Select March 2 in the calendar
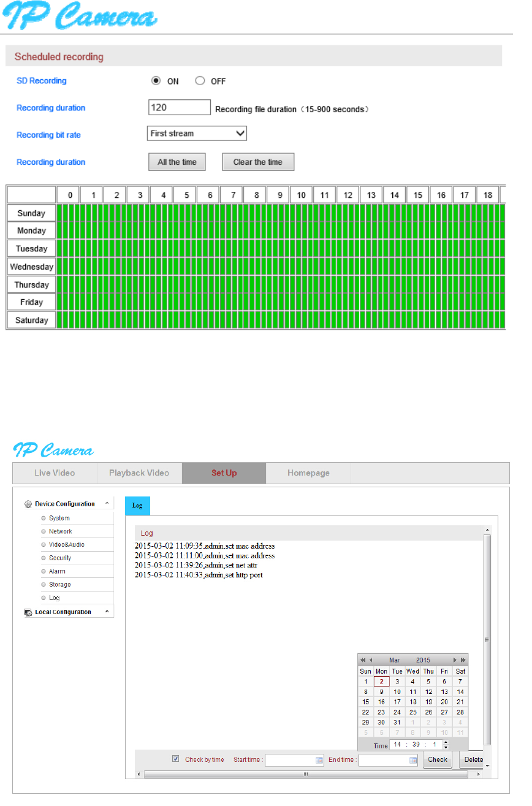The width and height of the screenshot is (532, 806). tap(381, 682)
